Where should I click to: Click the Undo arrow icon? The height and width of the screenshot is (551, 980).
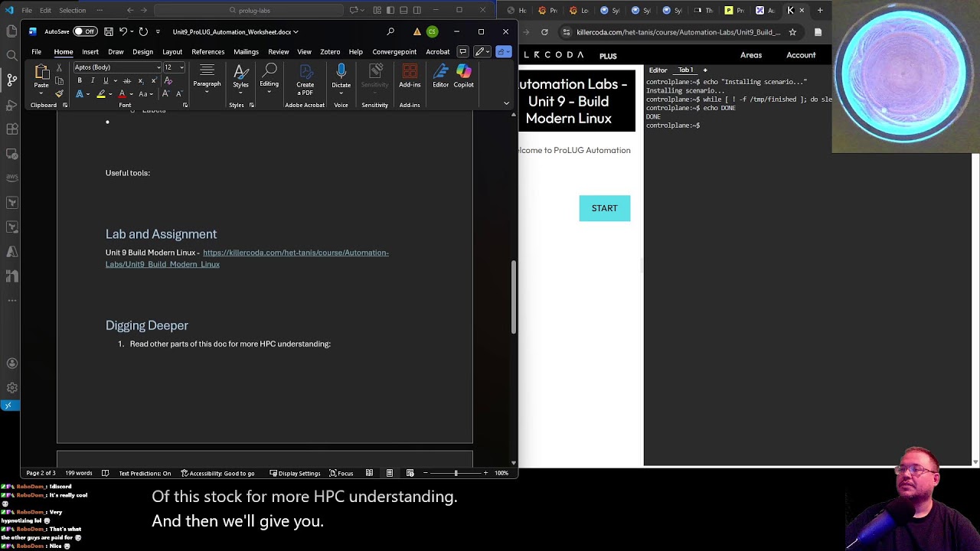tap(122, 31)
